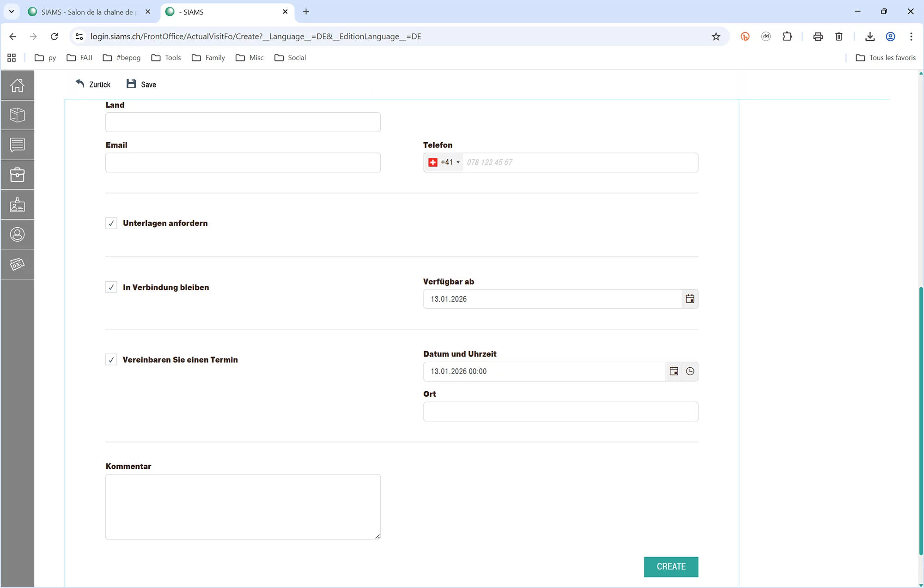Click Zurück to go back

tap(93, 85)
